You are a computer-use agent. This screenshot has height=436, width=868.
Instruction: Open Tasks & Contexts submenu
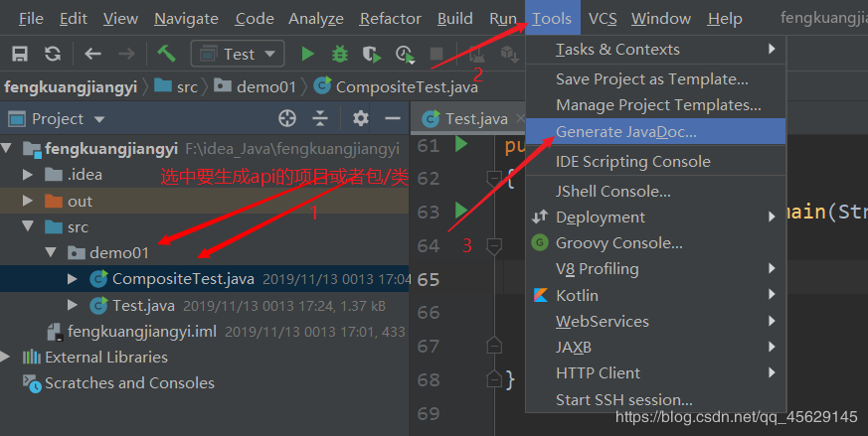click(x=655, y=50)
